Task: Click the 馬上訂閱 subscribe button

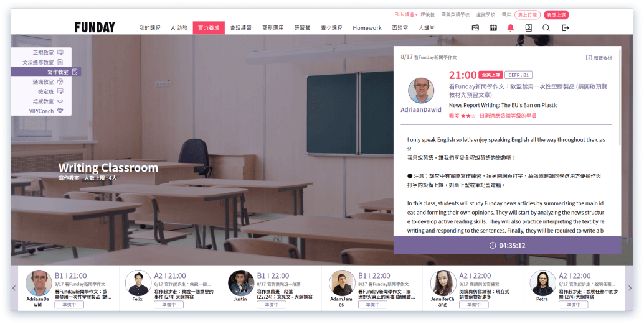Action: [x=528, y=14]
